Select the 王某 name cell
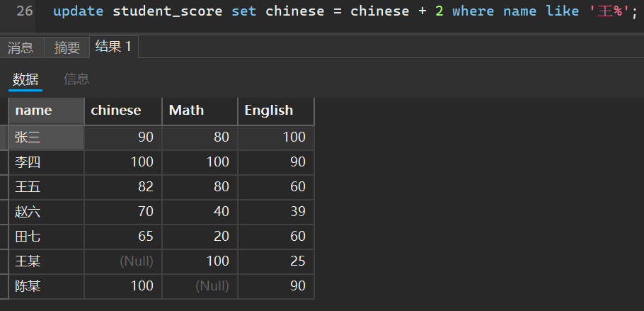 click(47, 261)
